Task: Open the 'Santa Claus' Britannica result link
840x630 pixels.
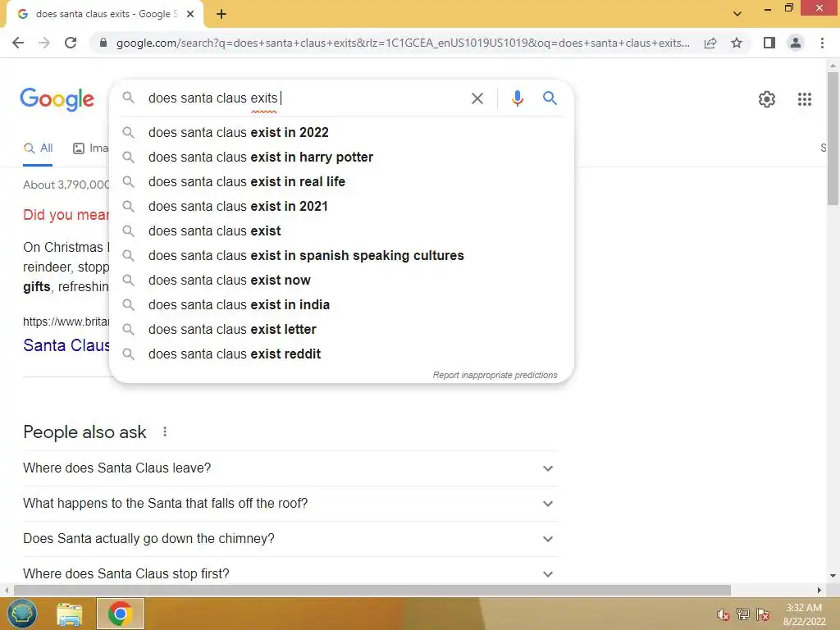Action: click(66, 345)
